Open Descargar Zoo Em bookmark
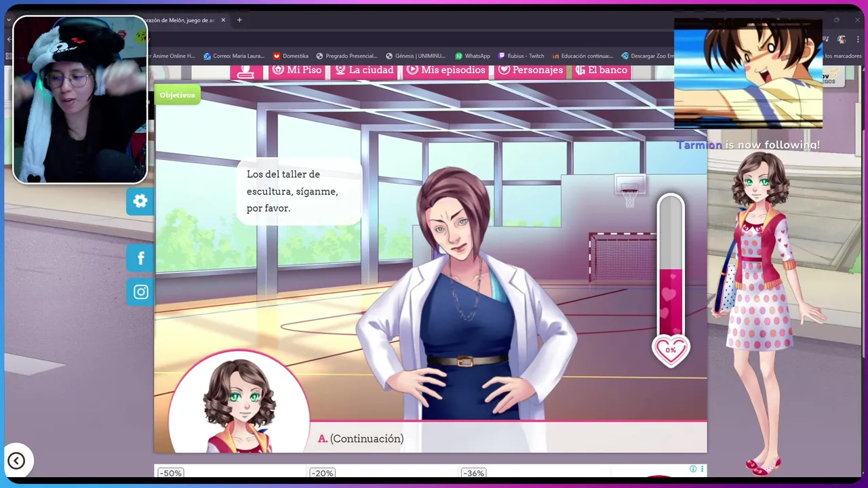The height and width of the screenshot is (488, 868). (x=648, y=56)
